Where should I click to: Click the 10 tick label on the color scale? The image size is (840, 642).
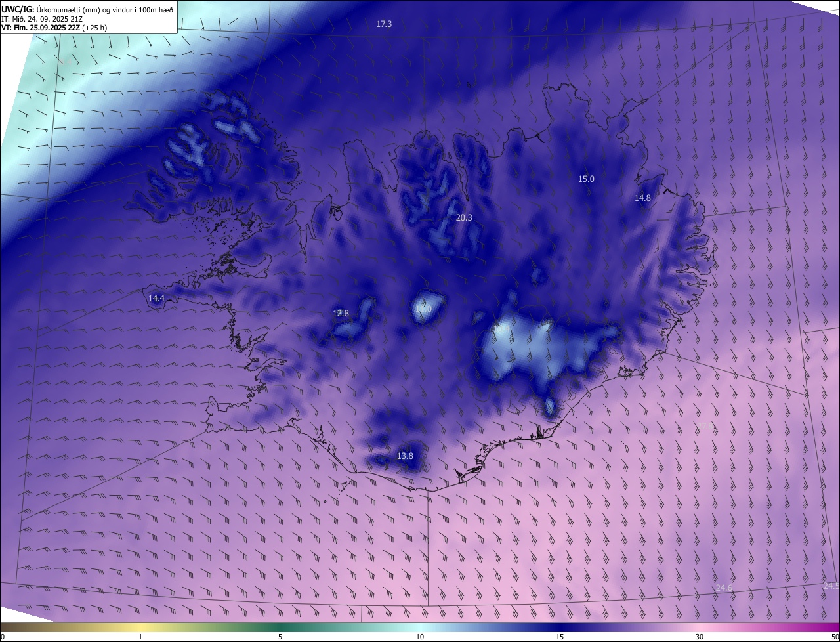coord(420,637)
